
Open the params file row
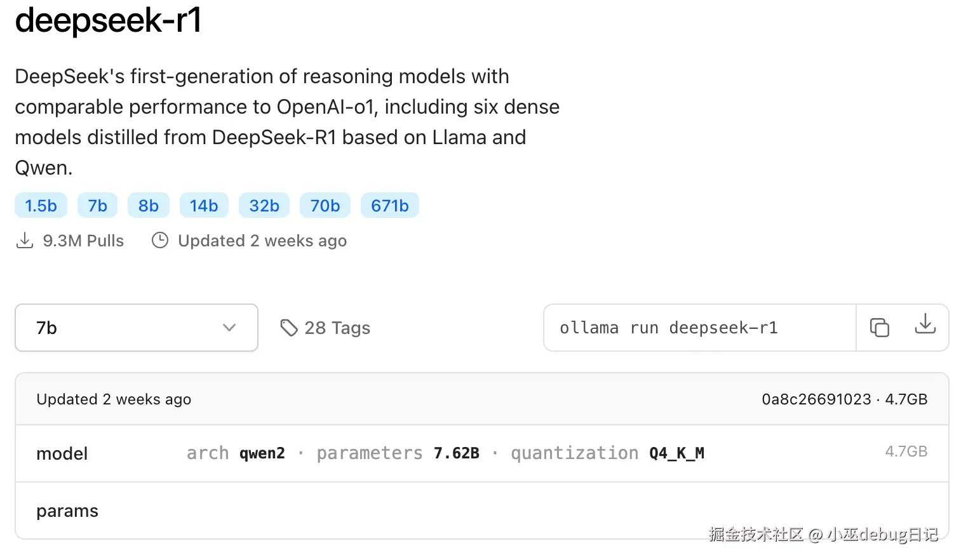point(67,511)
